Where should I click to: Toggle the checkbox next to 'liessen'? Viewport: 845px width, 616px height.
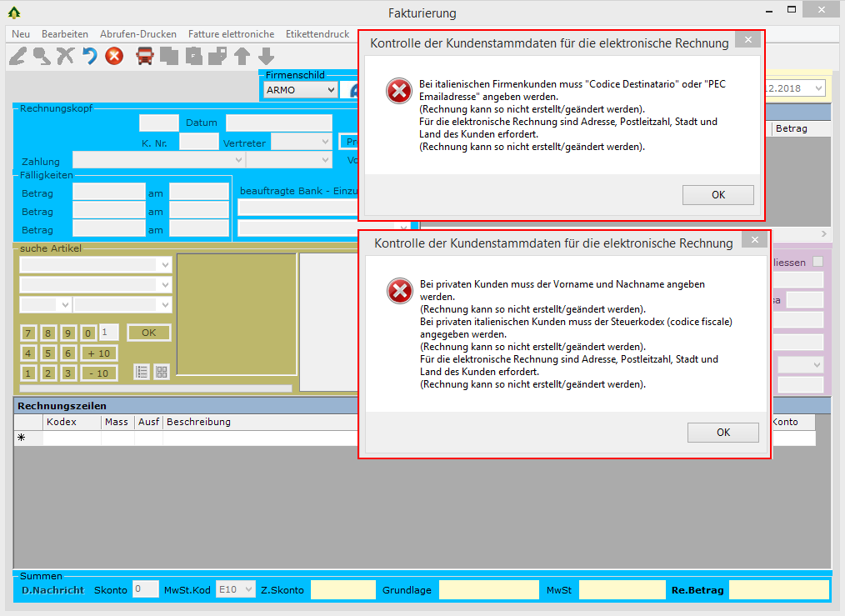coord(817,262)
